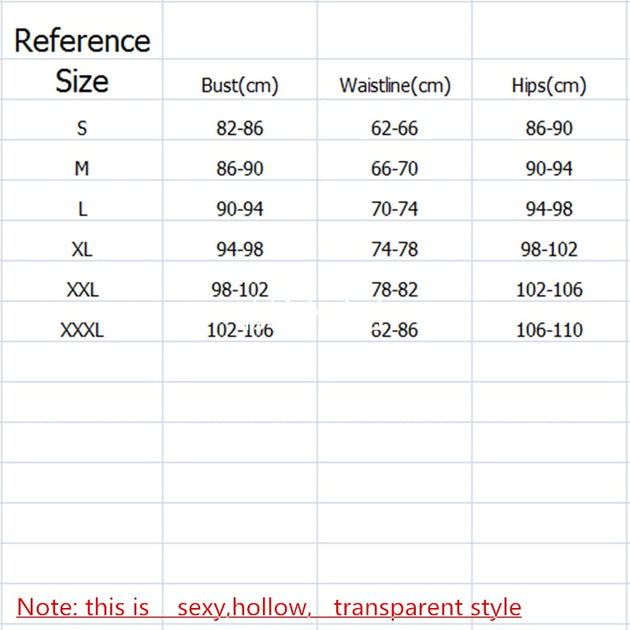The height and width of the screenshot is (630, 630).
Task: Select the M size row label
Action: point(82,169)
